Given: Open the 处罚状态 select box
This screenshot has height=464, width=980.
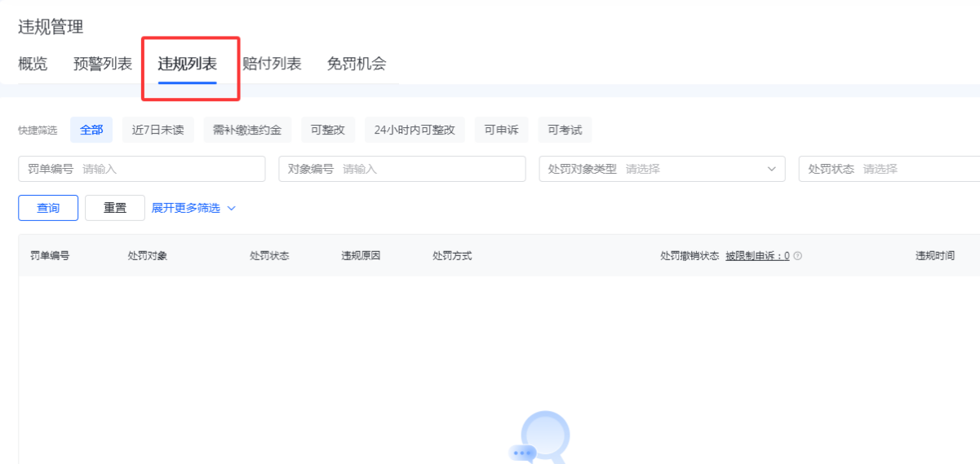Looking at the screenshot, I should click(889, 169).
